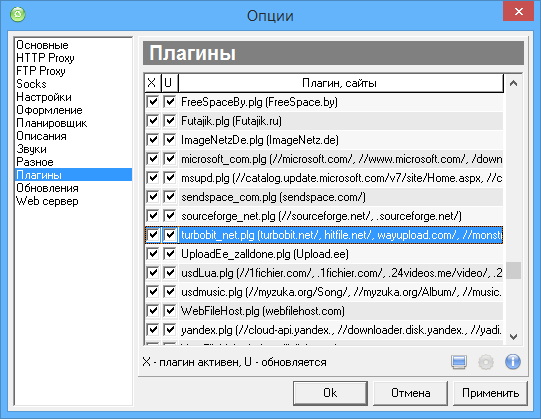
Task: Disable X checkbox for yandex.plg
Action: point(152,330)
